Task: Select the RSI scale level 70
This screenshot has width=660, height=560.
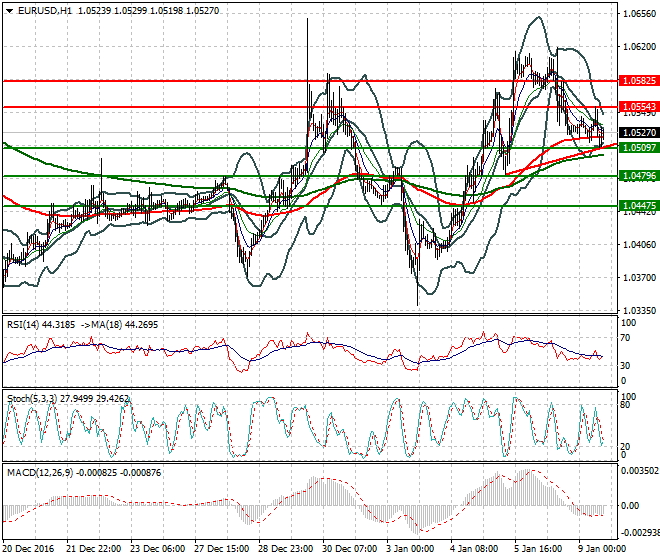Action: [625, 338]
